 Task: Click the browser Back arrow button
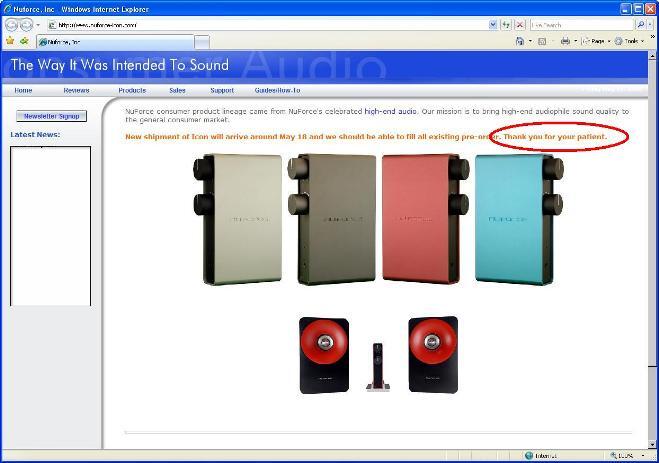point(11,25)
